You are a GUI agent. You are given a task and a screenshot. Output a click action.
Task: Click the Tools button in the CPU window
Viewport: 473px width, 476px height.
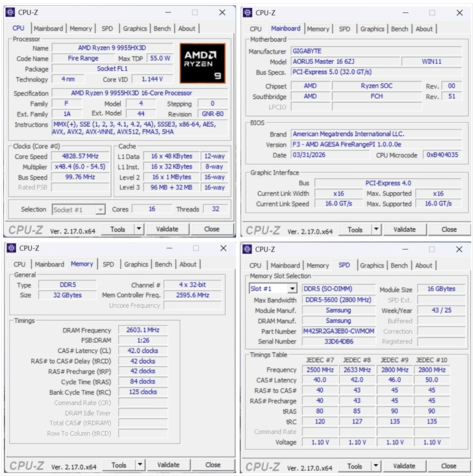tap(118, 229)
